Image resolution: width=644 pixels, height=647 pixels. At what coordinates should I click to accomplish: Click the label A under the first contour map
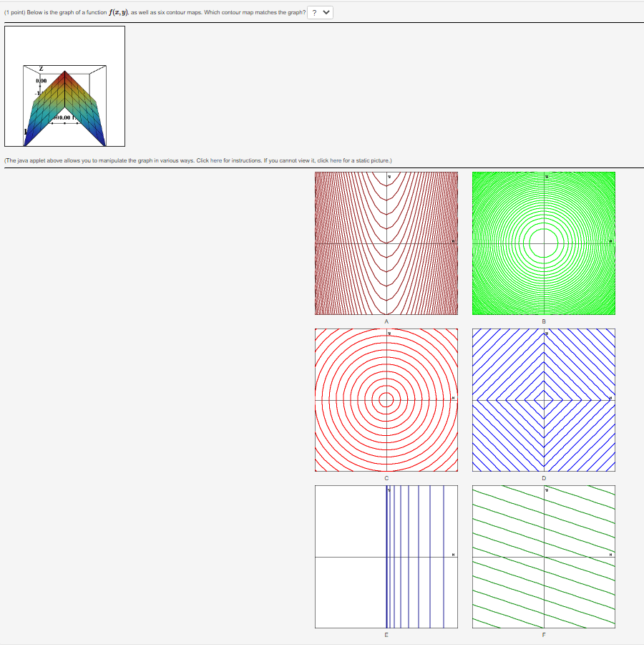point(386,321)
